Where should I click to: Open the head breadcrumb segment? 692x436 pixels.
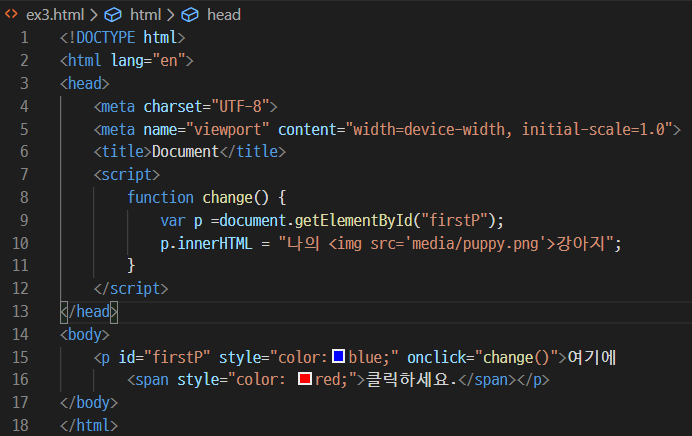point(224,15)
